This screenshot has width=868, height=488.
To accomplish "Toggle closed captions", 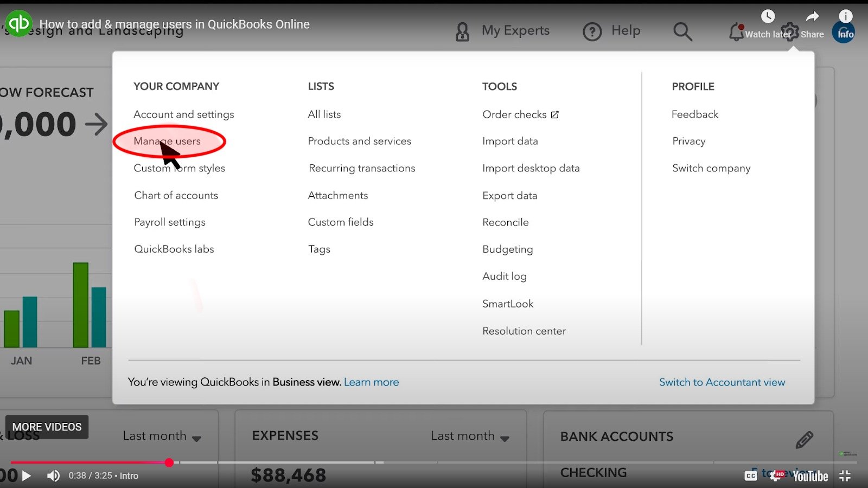I will tap(751, 476).
